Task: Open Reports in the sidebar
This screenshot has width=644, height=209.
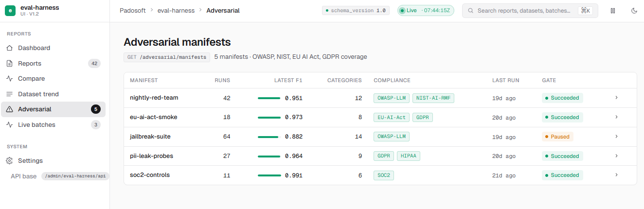Action: (53, 64)
